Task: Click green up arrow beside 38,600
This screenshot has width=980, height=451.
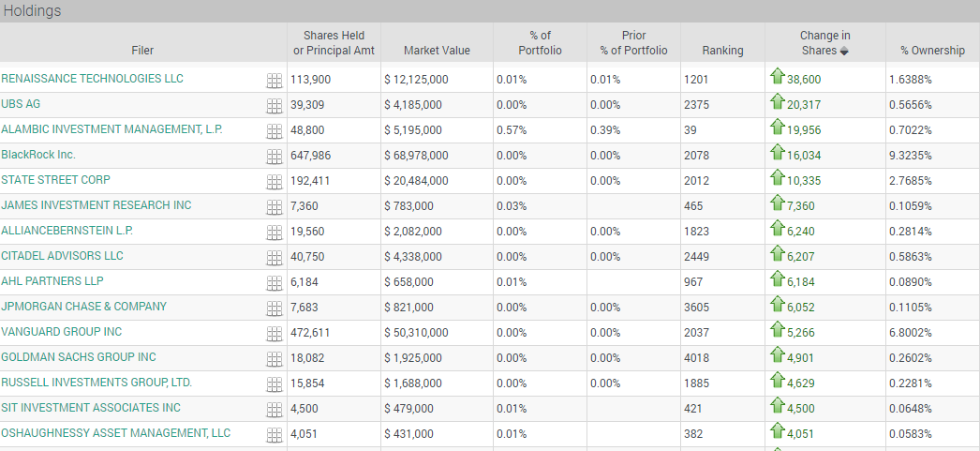Action: click(x=777, y=77)
